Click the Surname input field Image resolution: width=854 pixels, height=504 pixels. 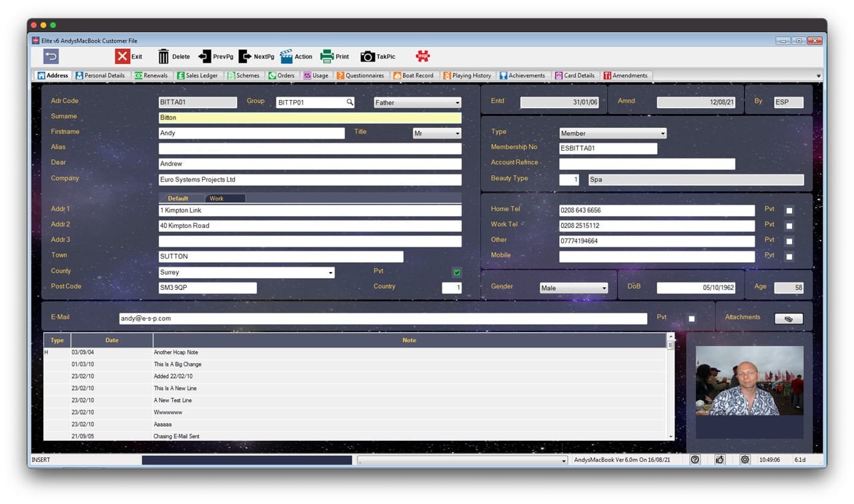pyautogui.click(x=310, y=118)
